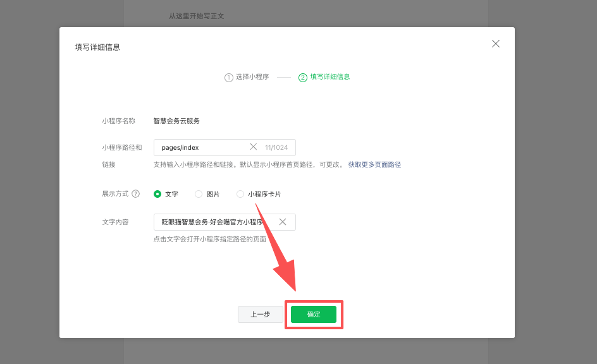Select the 图片 display option

(x=199, y=194)
